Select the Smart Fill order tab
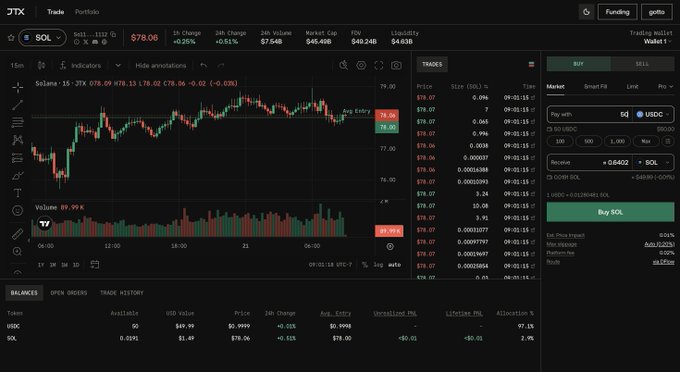Viewport: 680px width, 372px height. 595,87
